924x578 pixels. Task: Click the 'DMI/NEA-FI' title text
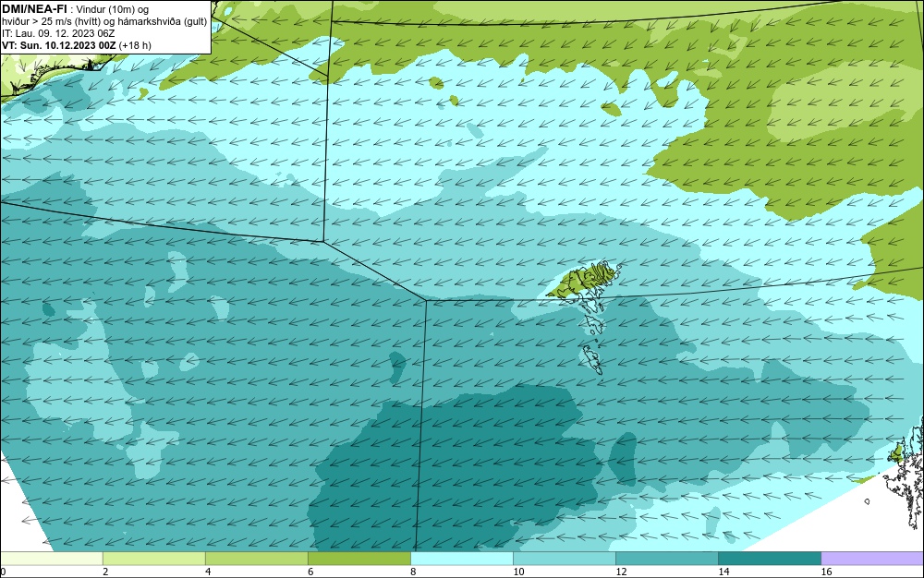point(34,9)
